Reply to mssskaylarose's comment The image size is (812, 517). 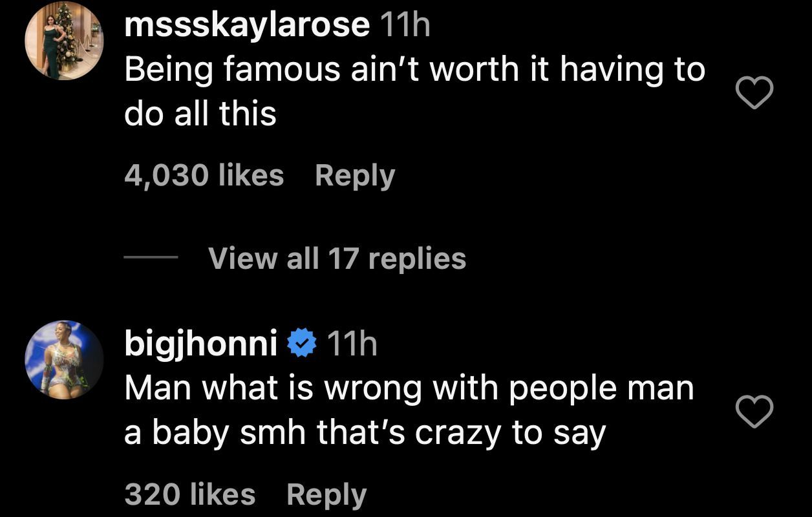355,176
